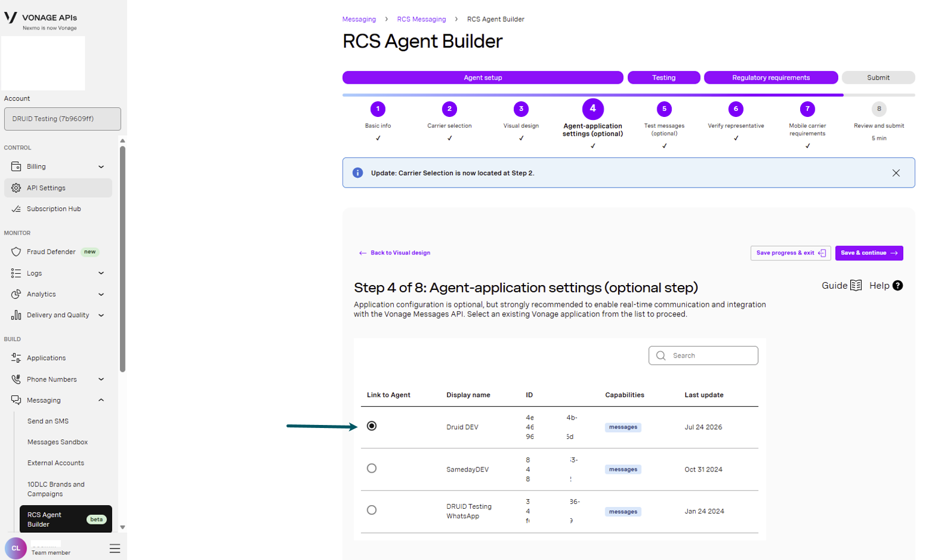Go to step 2 Carrier selection circle

click(449, 109)
